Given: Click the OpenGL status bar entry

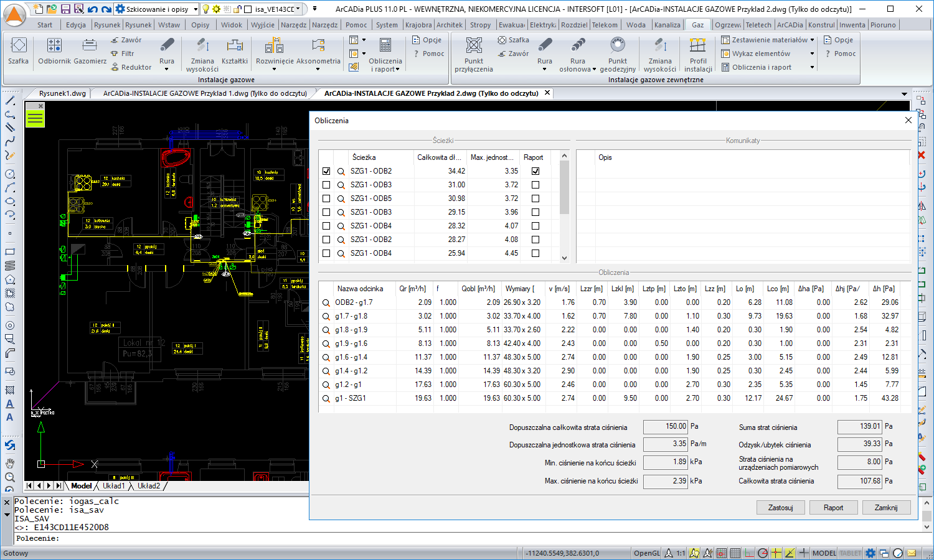Looking at the screenshot, I should (647, 553).
